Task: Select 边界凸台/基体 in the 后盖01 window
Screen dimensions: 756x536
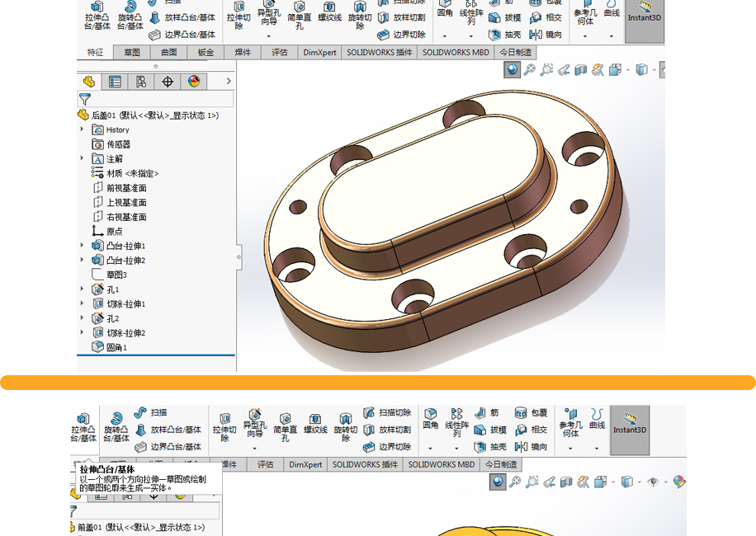Action: pyautogui.click(x=182, y=35)
